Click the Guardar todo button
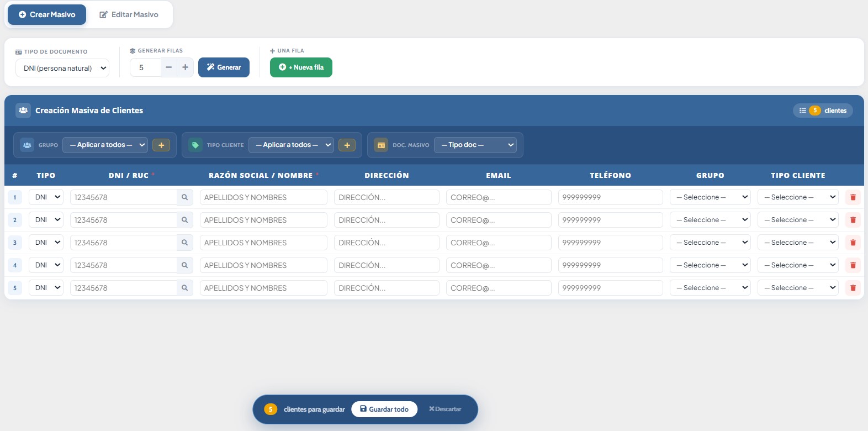 coord(384,409)
